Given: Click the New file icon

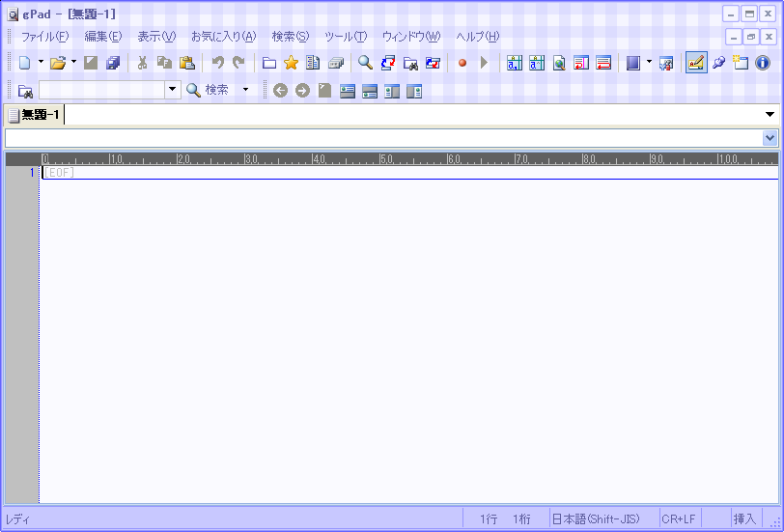Looking at the screenshot, I should point(24,63).
